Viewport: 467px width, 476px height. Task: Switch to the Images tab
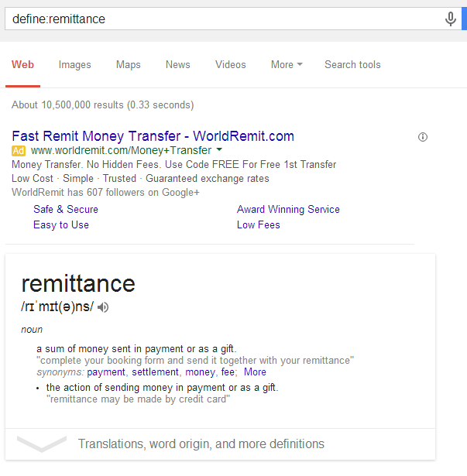click(x=75, y=65)
